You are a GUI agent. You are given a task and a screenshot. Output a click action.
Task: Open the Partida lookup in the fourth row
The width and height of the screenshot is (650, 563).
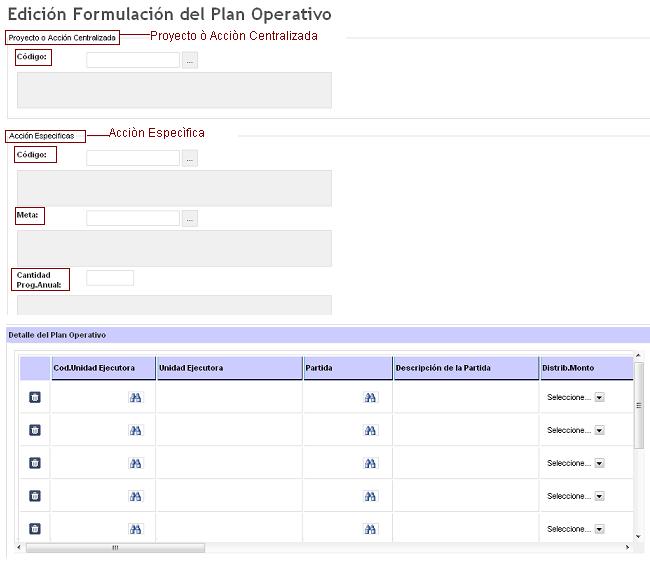click(370, 496)
